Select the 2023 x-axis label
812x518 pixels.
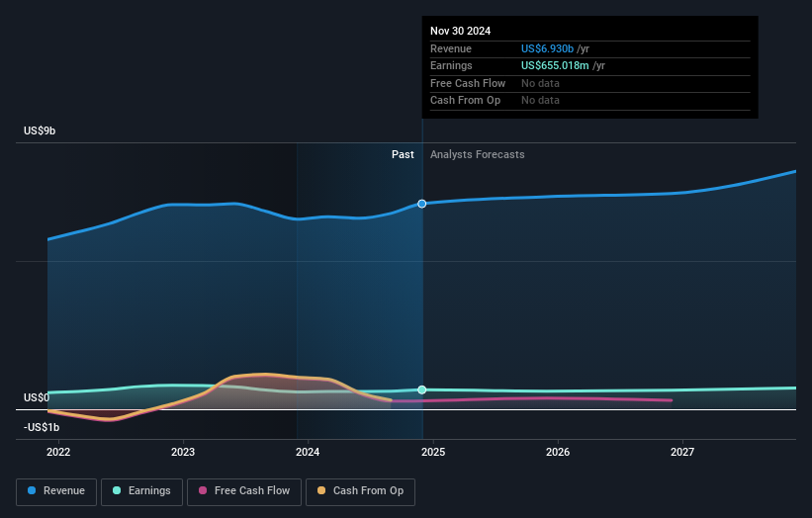point(183,452)
